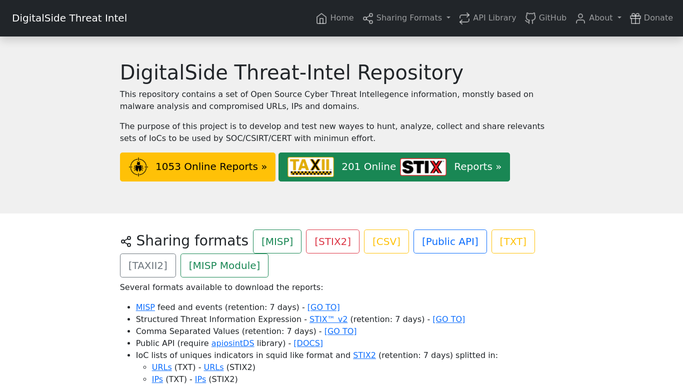This screenshot has width=683, height=384.
Task: Click the About user icon
Action: pos(580,18)
